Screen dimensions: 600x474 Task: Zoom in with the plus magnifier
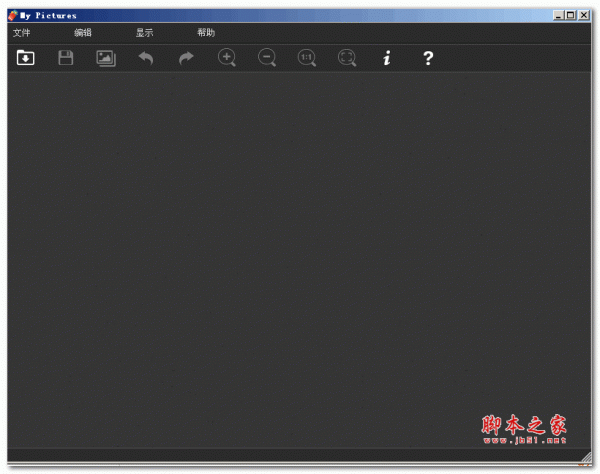coord(227,58)
